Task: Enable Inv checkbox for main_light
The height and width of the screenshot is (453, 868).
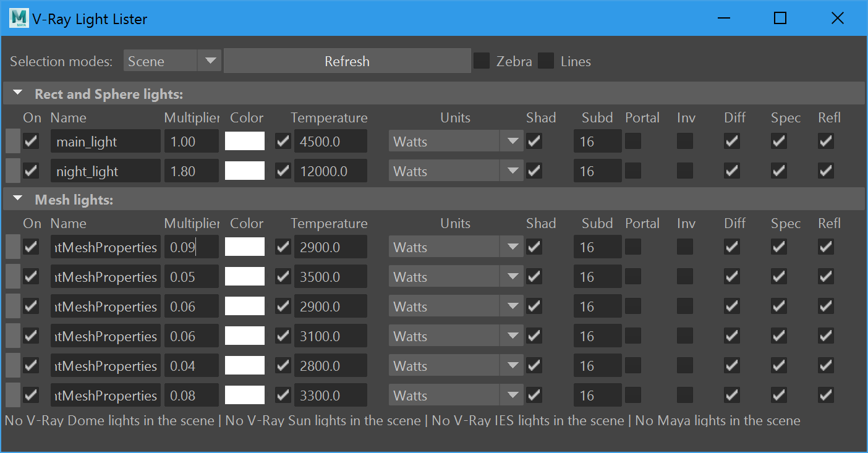Action: tap(684, 142)
